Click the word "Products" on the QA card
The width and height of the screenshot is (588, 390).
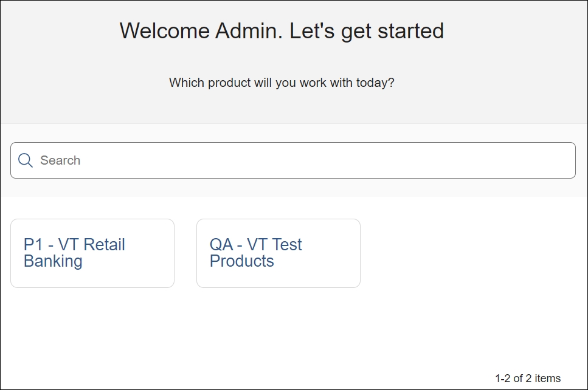coord(241,261)
